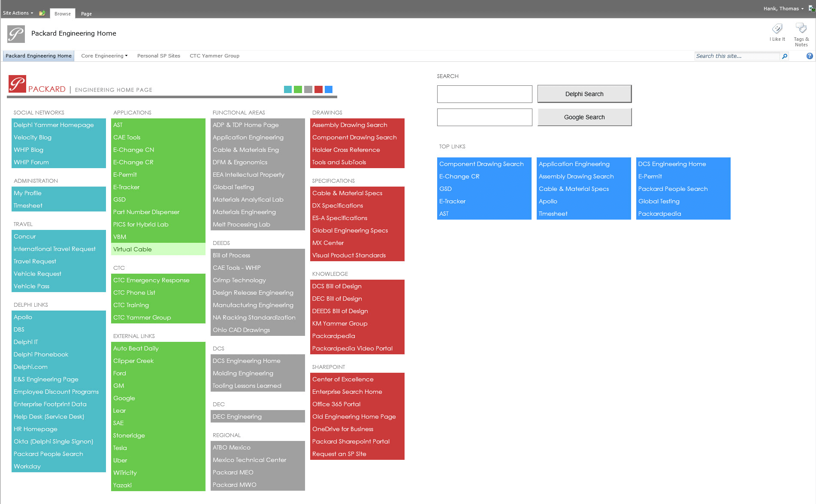
Task: Focus the Google search text field
Action: point(485,117)
